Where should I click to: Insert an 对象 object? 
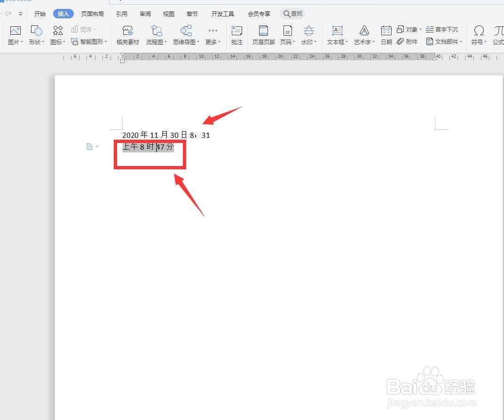(x=409, y=29)
